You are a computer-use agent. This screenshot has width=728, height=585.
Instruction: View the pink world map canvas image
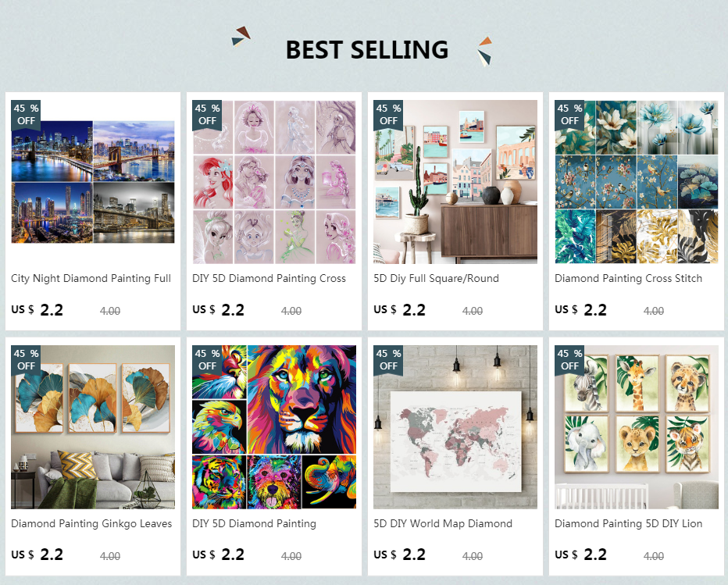(x=455, y=427)
